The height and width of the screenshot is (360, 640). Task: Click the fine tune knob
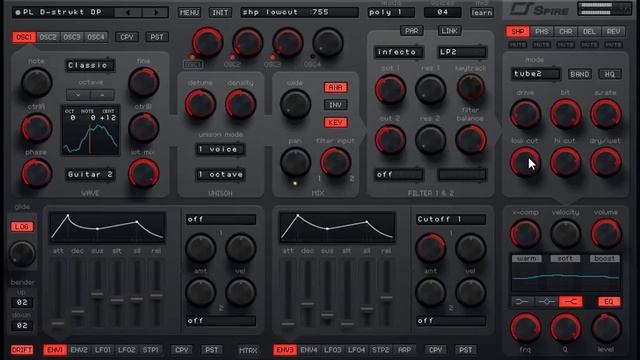pyautogui.click(x=143, y=82)
